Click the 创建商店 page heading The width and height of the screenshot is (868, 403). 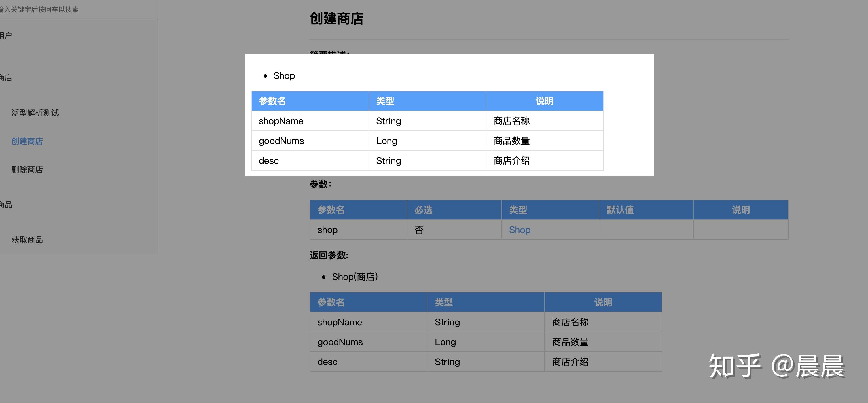click(336, 18)
